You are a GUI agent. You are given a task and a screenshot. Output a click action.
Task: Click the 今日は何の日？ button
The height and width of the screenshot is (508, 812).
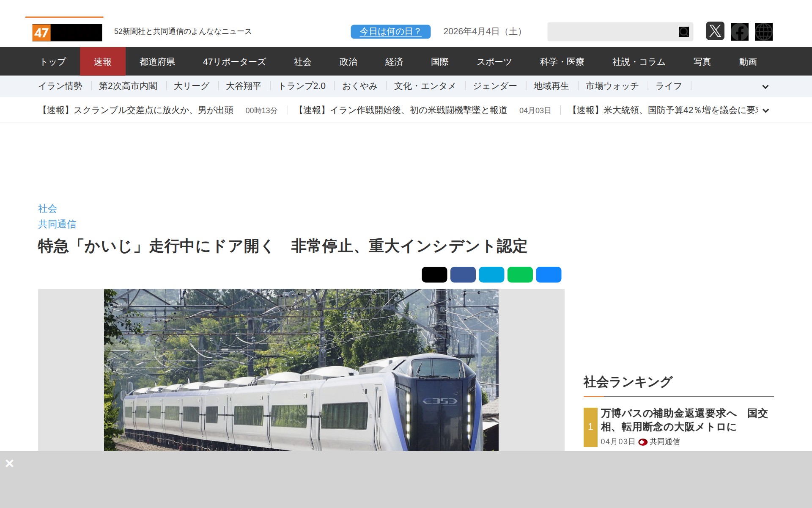point(390,32)
